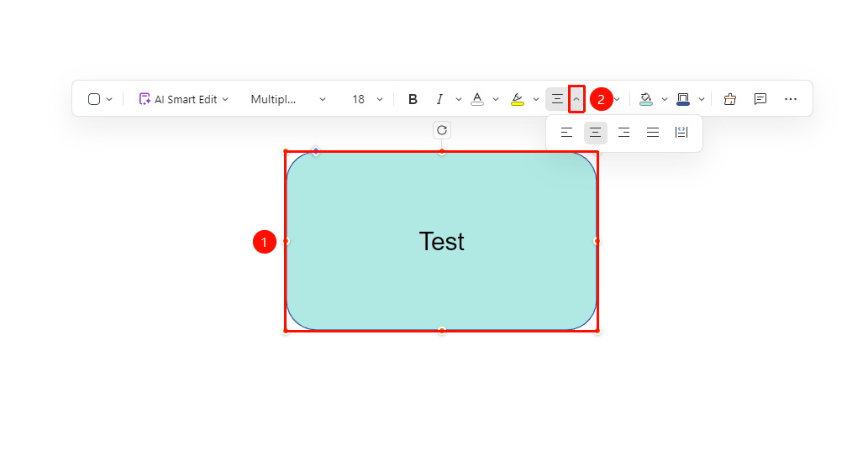Click the center align button in toolbar

point(557,99)
